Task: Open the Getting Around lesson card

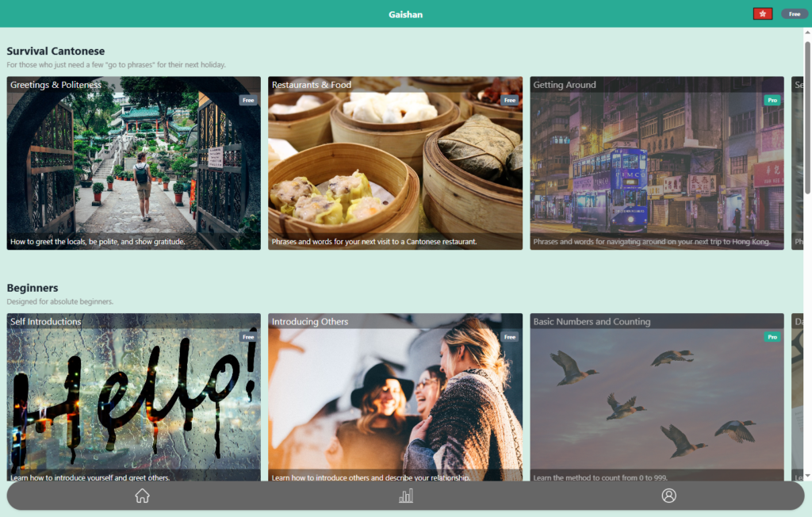Action: coord(657,163)
